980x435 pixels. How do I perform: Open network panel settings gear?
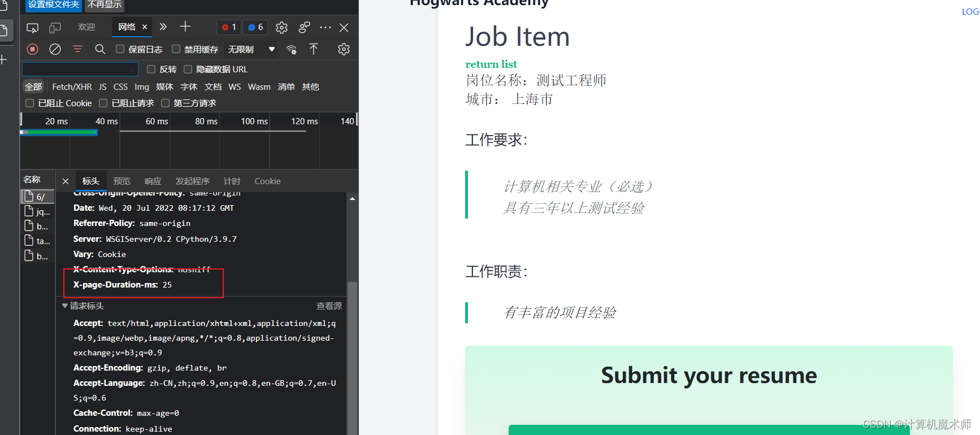click(x=344, y=49)
